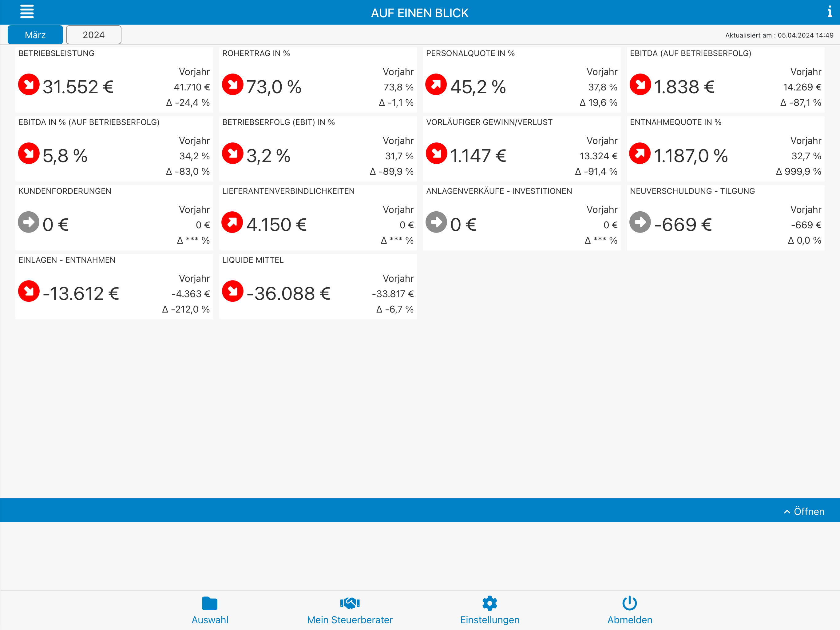Expand the bottom panel with Öffnen
Viewport: 840px width, 630px height.
[x=804, y=512]
